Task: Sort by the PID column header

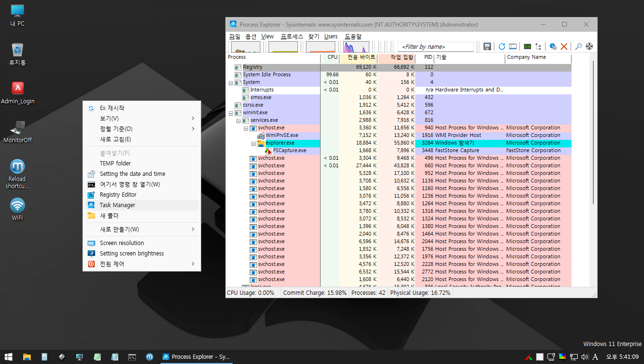Action: click(x=425, y=57)
